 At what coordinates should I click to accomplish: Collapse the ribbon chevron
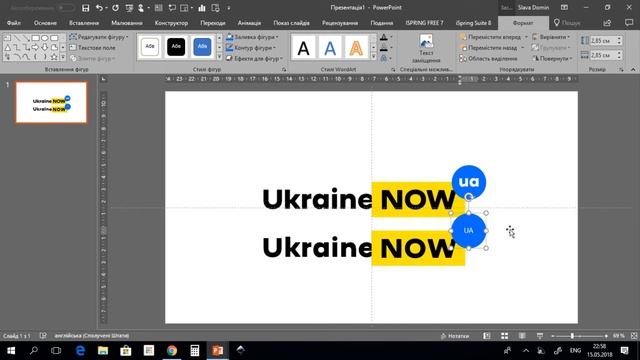[633, 70]
